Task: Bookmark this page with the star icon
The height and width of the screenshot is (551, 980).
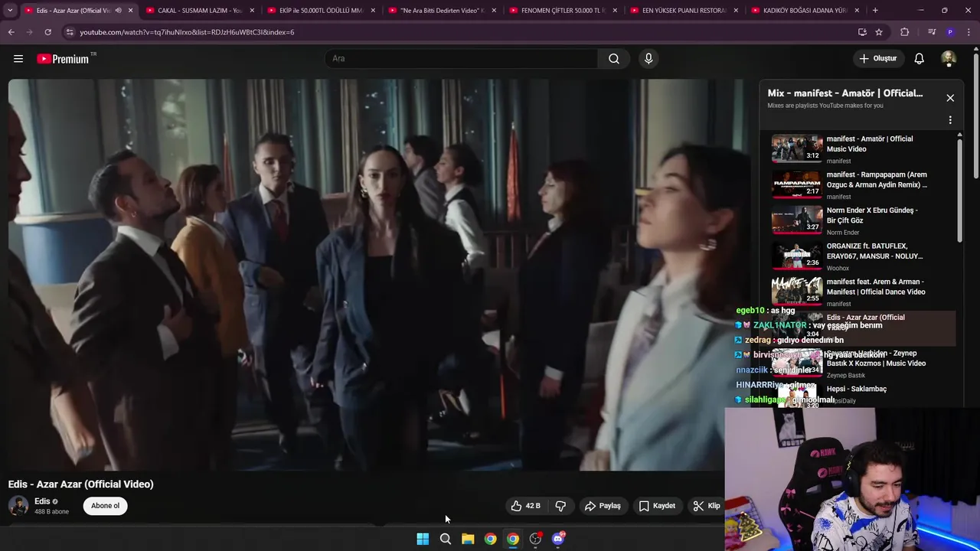Action: pos(879,32)
